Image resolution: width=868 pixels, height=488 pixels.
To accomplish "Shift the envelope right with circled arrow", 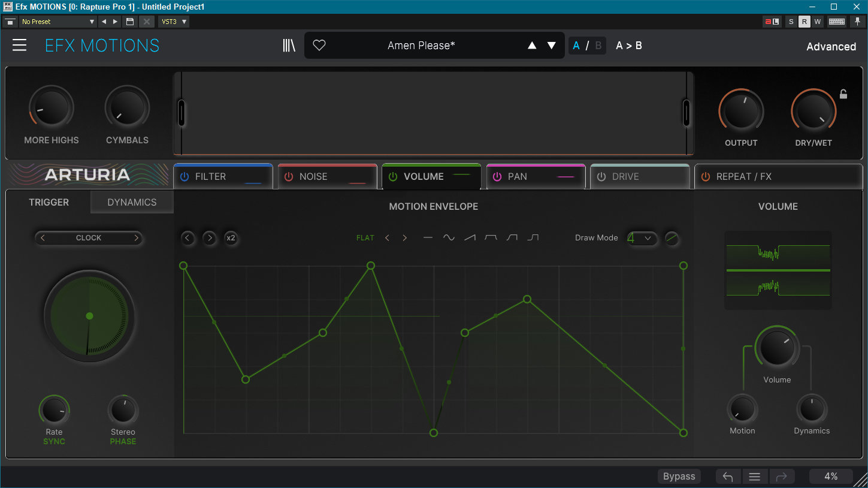I will click(x=209, y=238).
